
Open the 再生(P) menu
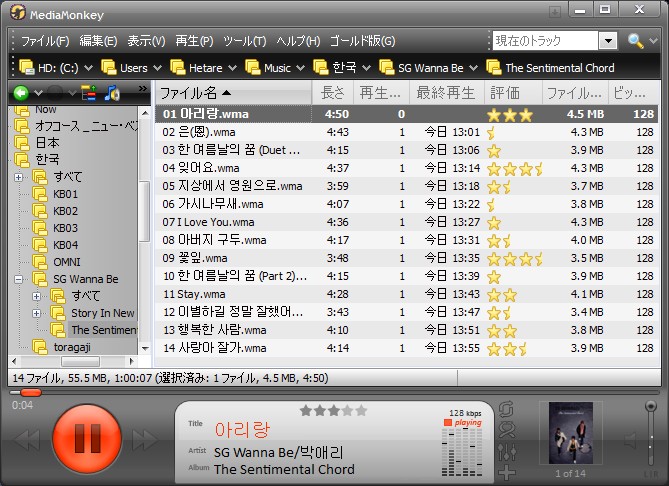(195, 41)
